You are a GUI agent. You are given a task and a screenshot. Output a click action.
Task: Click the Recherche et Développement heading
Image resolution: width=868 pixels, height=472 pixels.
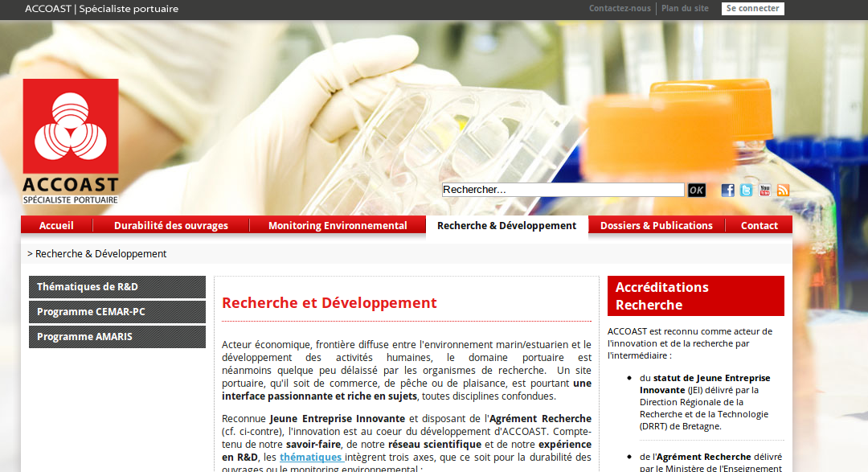click(x=330, y=302)
